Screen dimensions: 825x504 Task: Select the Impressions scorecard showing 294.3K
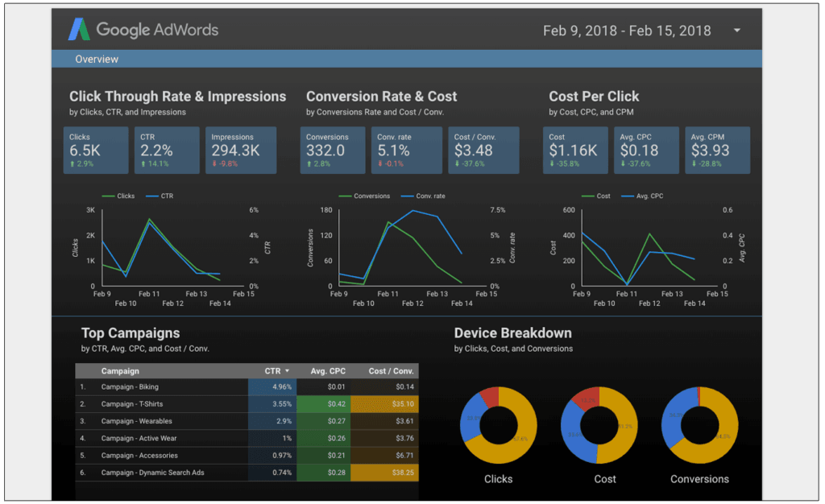(241, 151)
